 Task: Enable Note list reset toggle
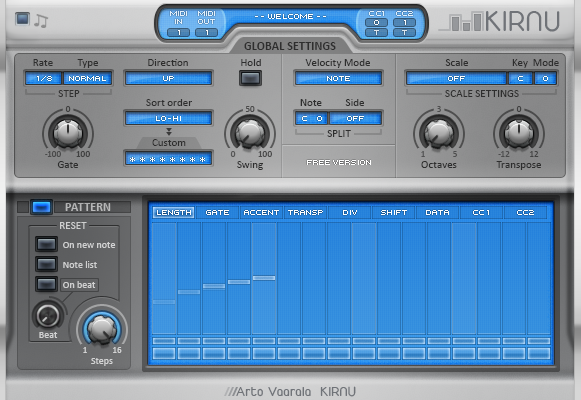46,264
